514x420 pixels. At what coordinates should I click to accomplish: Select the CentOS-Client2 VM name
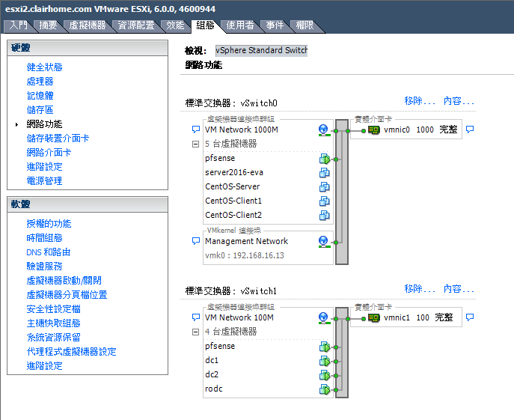pos(233,216)
